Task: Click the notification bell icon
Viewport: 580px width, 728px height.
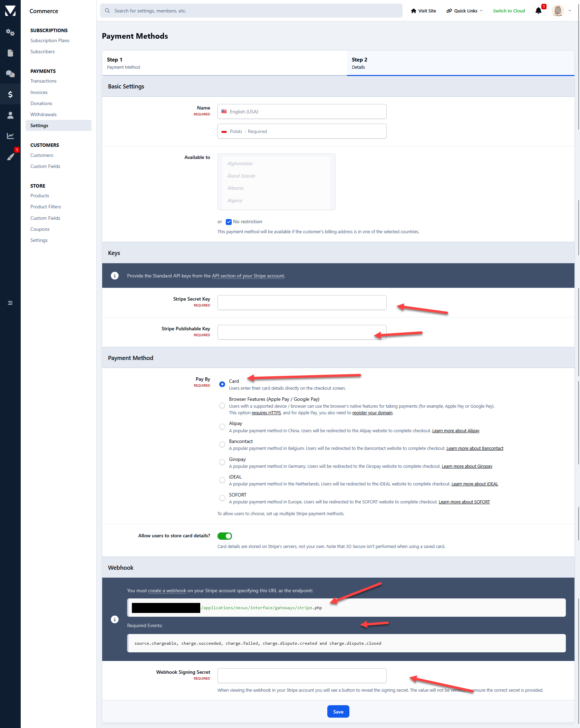Action: click(538, 11)
